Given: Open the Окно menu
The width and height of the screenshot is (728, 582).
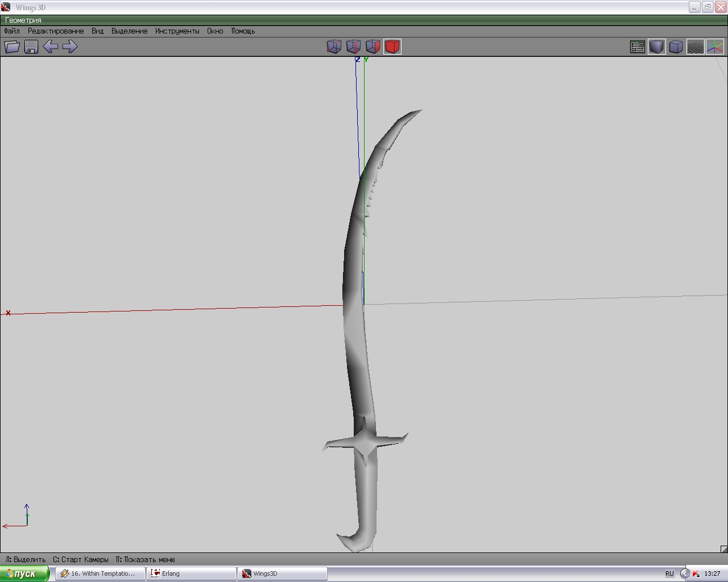Looking at the screenshot, I should point(215,31).
